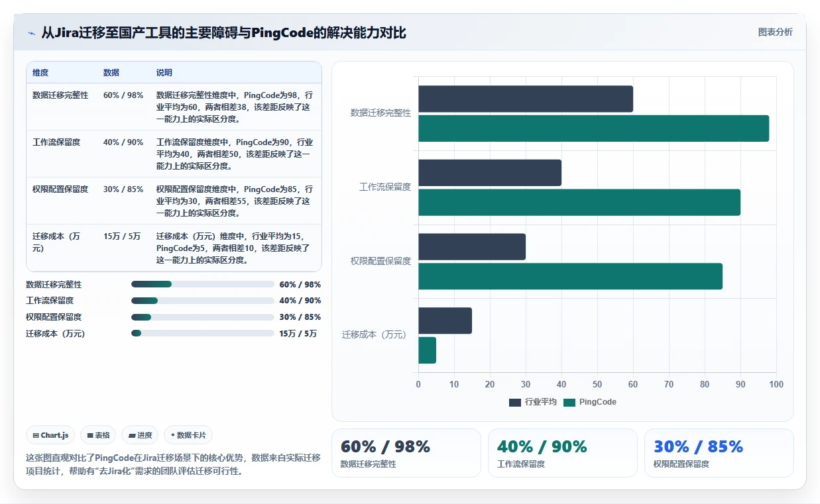Click the 权限配置保留度 progress bar
This screenshot has width=820, height=504.
pyautogui.click(x=203, y=317)
